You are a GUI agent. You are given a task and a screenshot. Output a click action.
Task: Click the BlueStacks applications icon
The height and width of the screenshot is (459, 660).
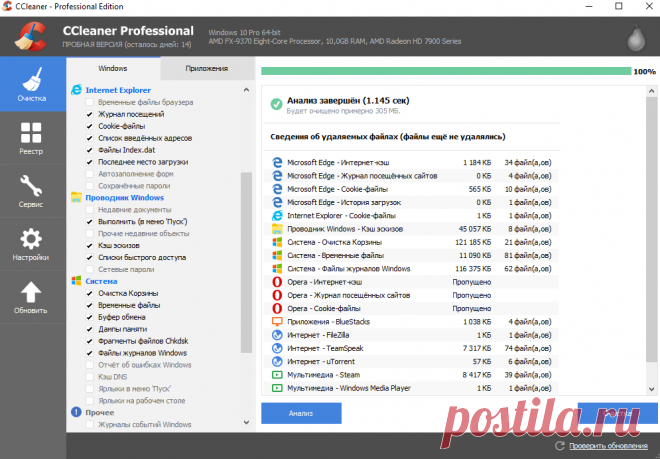point(277,322)
